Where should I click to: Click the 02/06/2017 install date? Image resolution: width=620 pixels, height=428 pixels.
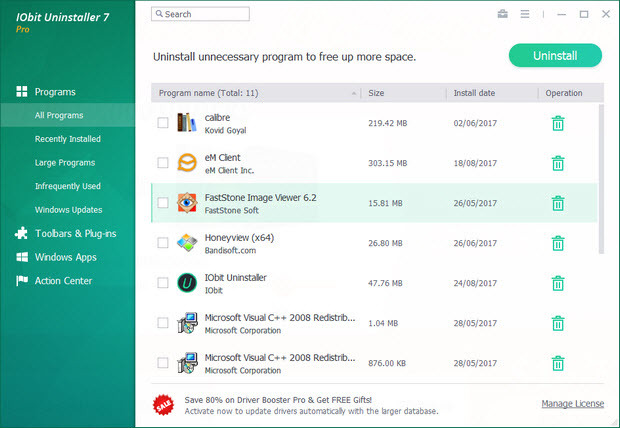pos(475,123)
